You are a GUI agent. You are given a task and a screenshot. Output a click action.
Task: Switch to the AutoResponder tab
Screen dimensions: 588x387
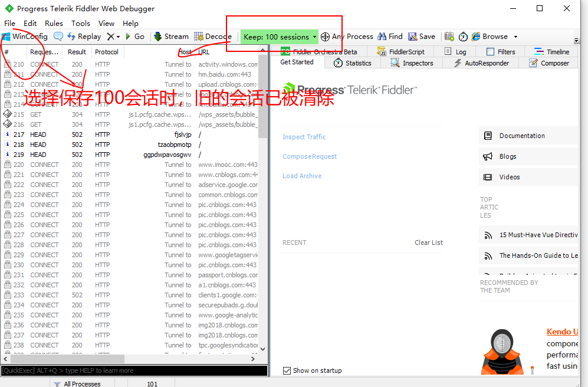481,63
